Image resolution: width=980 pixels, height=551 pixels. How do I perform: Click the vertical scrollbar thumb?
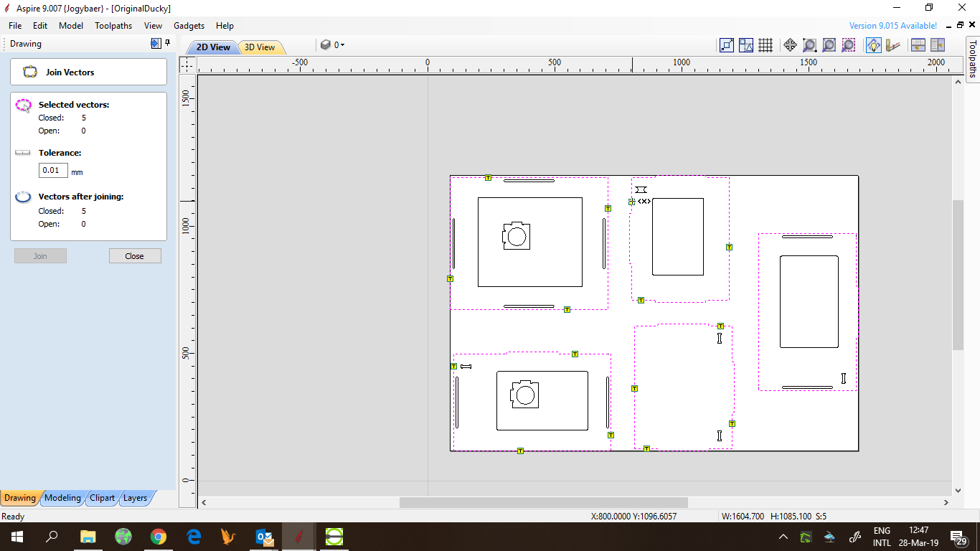coord(958,275)
